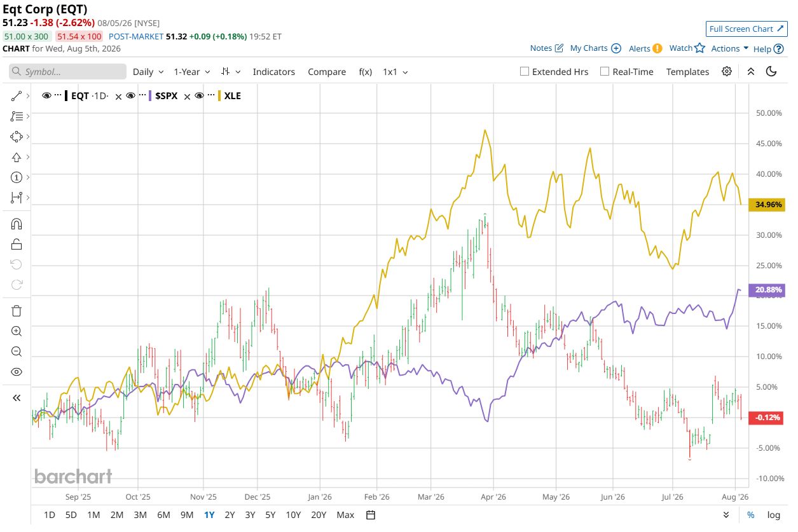798x532 pixels.
Task: Toggle the lock drawings padlock
Action: point(17,244)
